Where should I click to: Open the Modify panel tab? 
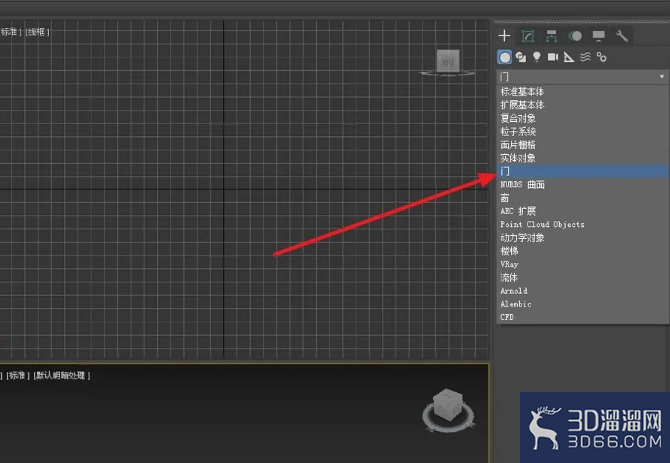point(528,36)
